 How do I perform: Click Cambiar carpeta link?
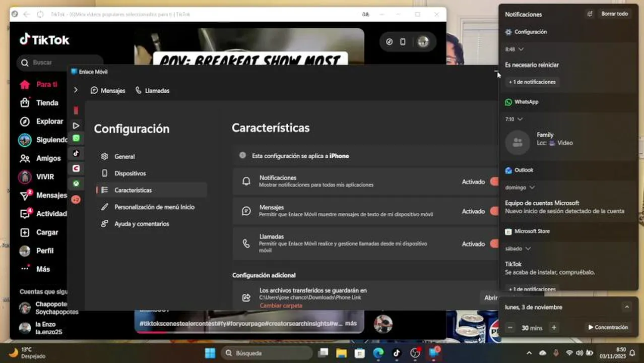(281, 306)
